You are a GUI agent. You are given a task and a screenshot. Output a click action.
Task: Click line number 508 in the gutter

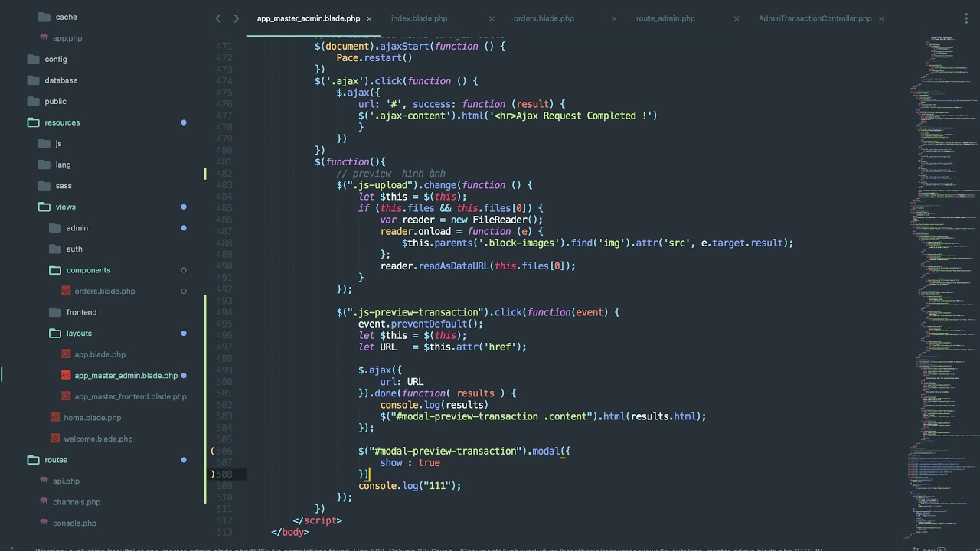224,474
